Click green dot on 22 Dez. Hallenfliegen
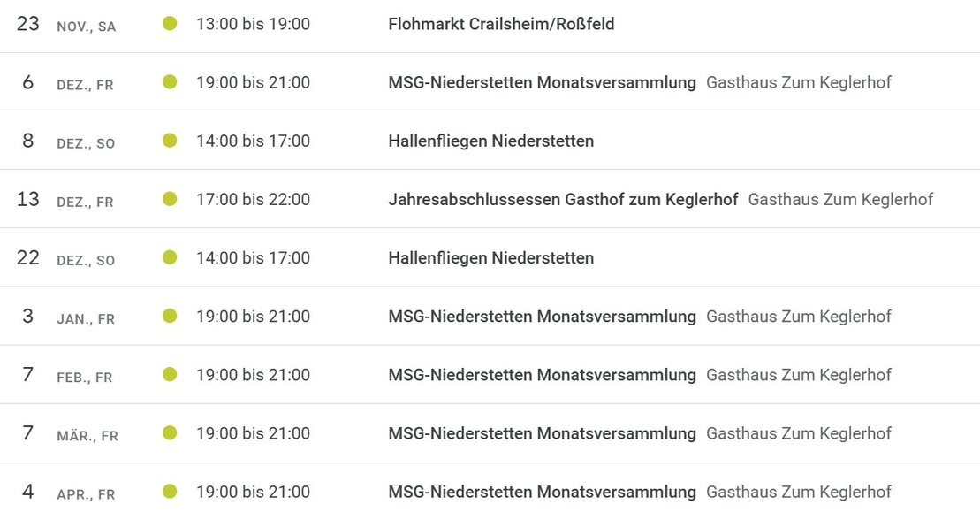980x512 pixels. tap(170, 257)
